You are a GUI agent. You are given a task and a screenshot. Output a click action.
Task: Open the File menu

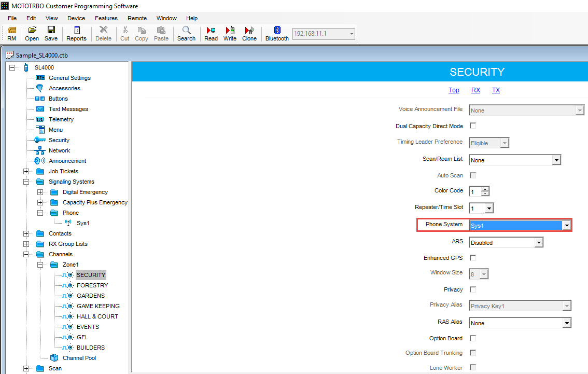[x=12, y=18]
